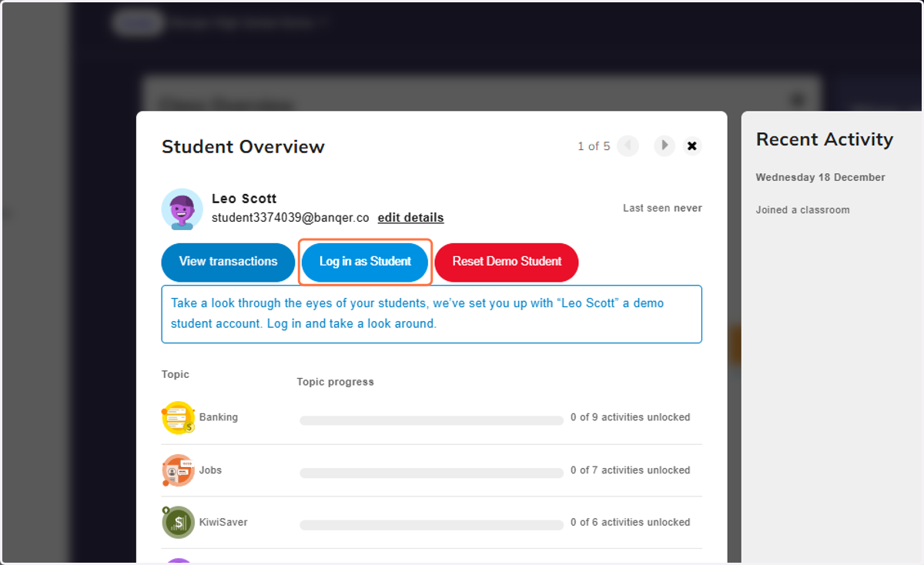This screenshot has height=565, width=924.
Task: Click the Jobs topic progress bar
Action: [431, 473]
